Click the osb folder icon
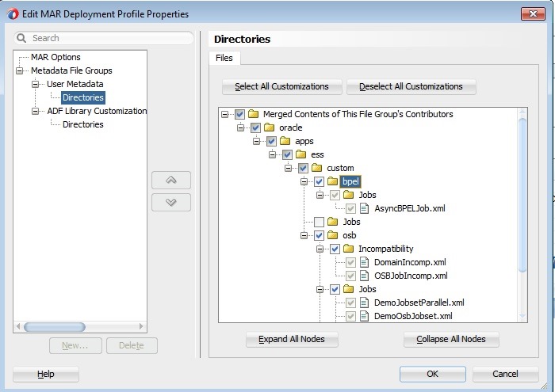Image resolution: width=555 pixels, height=392 pixels. click(333, 235)
